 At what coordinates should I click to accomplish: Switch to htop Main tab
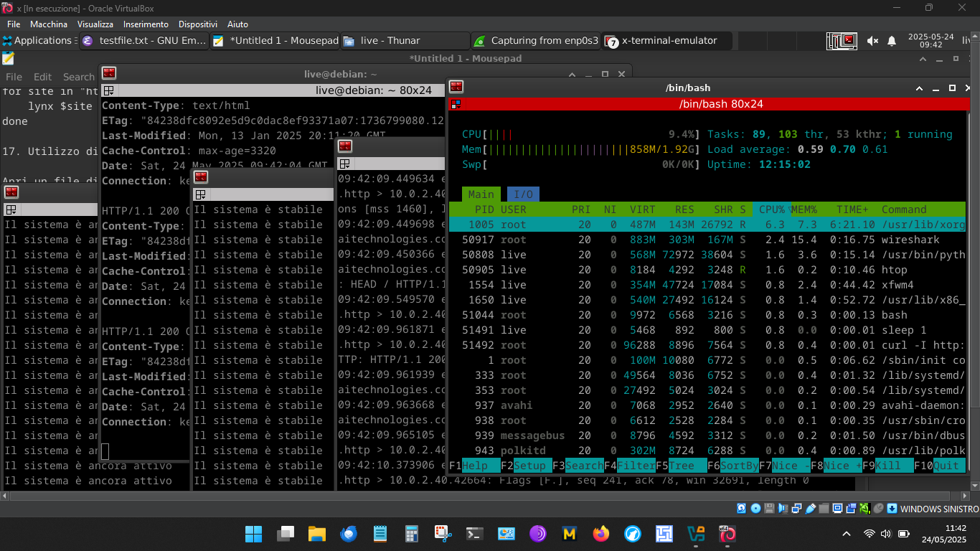pyautogui.click(x=481, y=194)
